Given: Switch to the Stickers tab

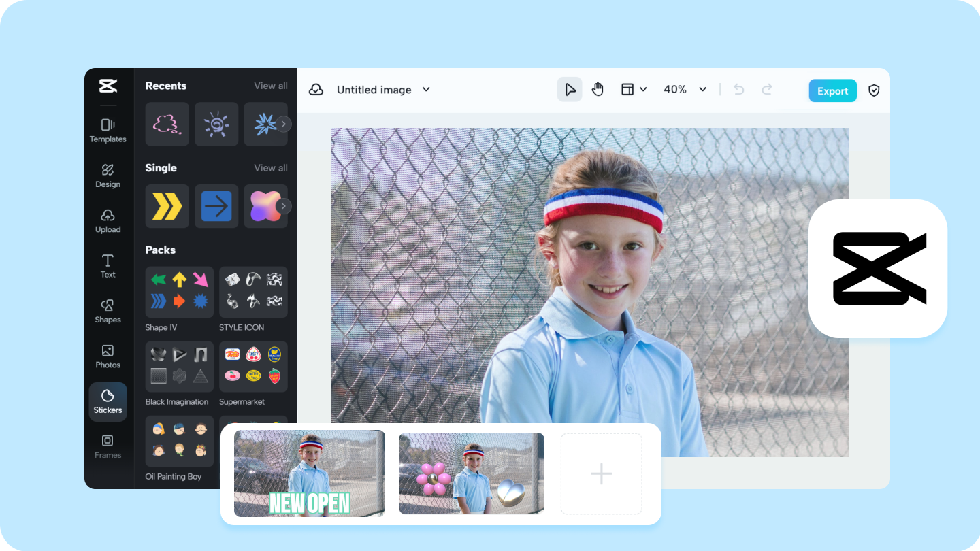Looking at the screenshot, I should [x=108, y=401].
